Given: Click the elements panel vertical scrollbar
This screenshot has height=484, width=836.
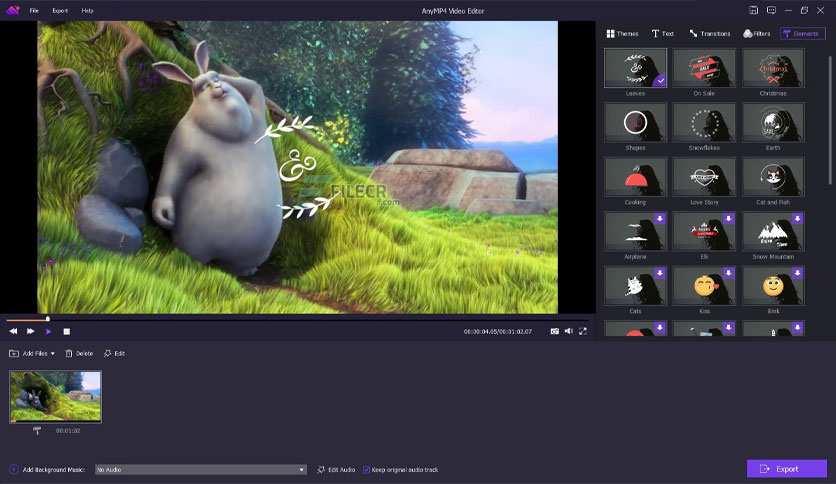Looking at the screenshot, I should click(x=830, y=120).
